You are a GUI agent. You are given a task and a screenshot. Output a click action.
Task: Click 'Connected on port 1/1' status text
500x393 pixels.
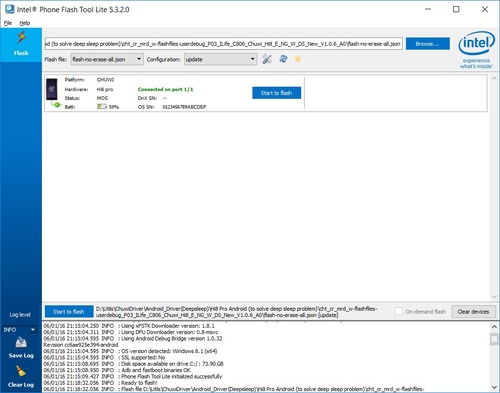pyautogui.click(x=165, y=89)
